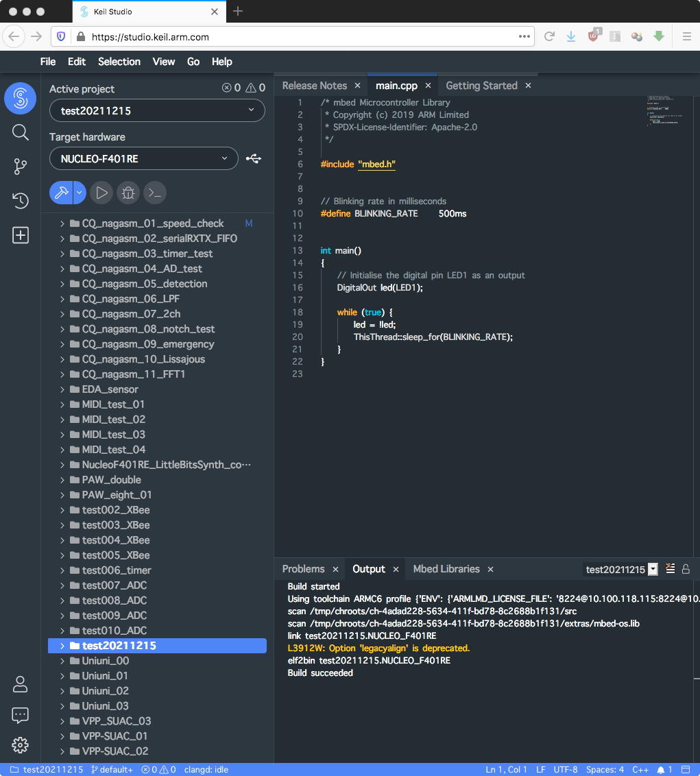Click the Ln 1, Col 1 status entry

pyautogui.click(x=506, y=770)
